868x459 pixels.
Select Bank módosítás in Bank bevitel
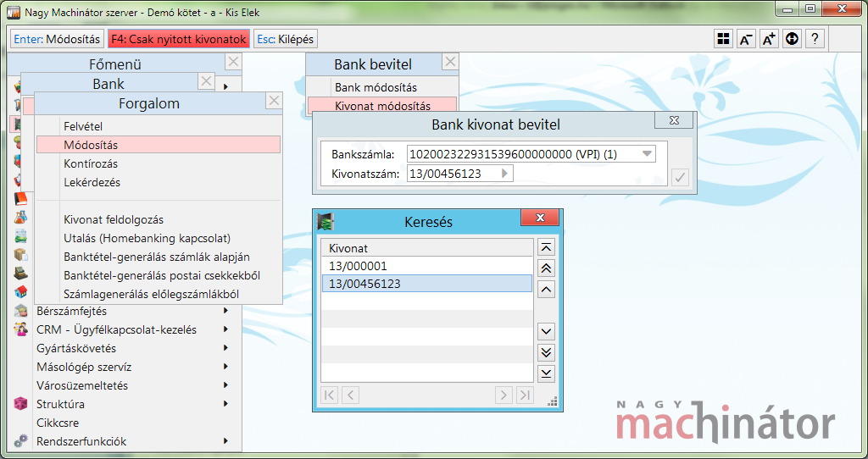pos(382,87)
